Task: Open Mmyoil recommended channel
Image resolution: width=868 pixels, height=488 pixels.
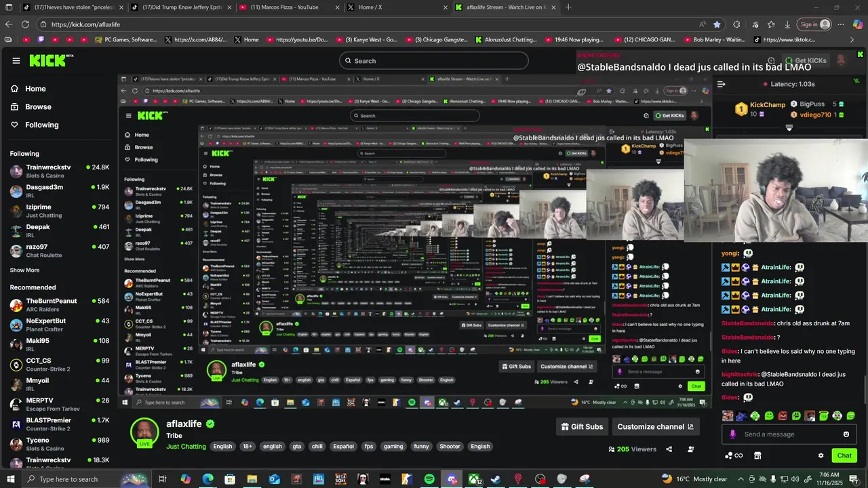Action: coord(60,384)
